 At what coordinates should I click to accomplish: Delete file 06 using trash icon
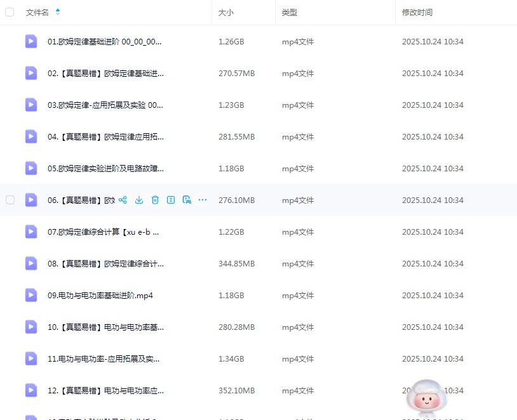pyautogui.click(x=155, y=200)
